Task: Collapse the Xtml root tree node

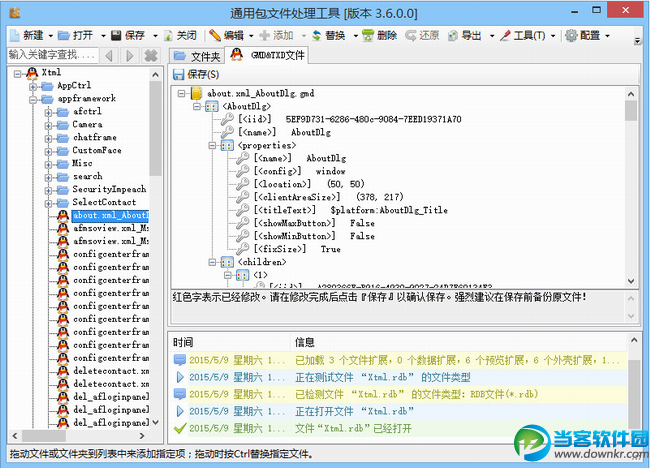Action: click(17, 74)
